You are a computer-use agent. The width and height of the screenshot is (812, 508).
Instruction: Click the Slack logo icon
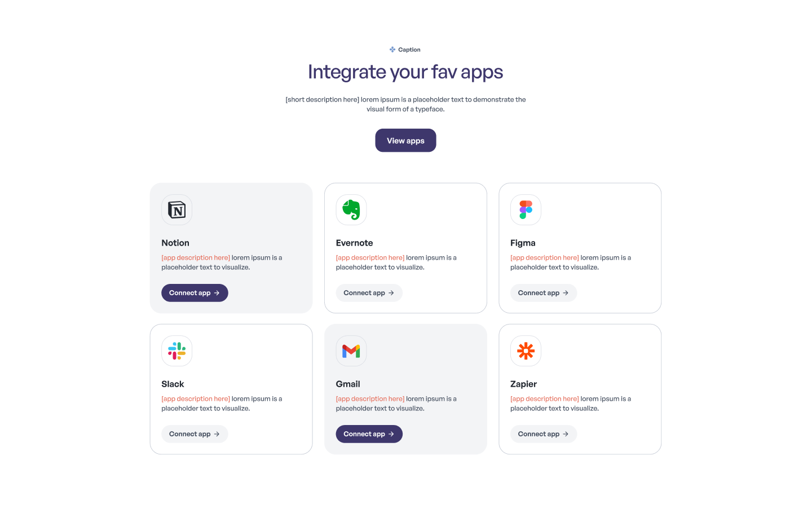click(x=176, y=351)
